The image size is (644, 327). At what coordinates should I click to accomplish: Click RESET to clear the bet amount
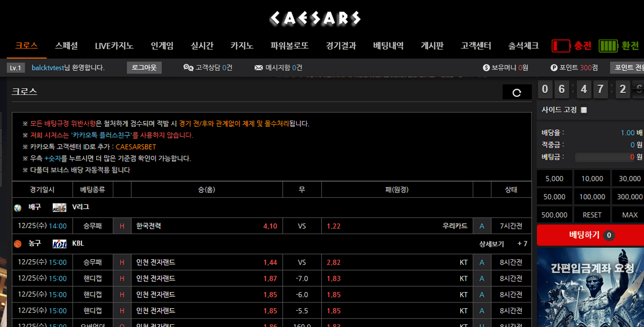tap(592, 215)
